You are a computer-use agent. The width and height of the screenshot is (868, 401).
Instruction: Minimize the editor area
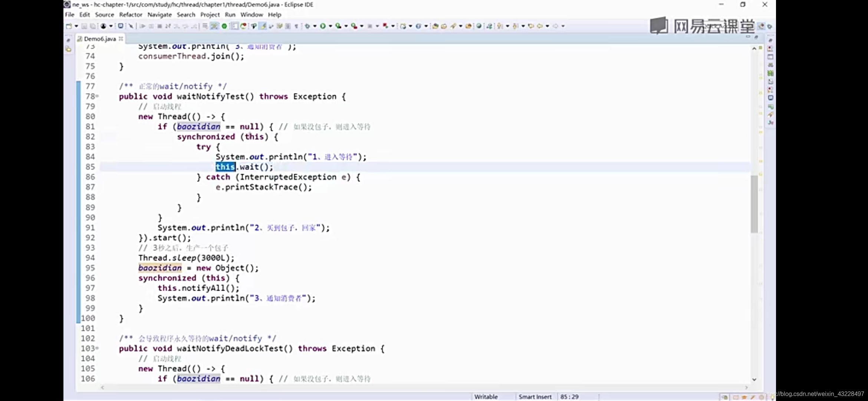pyautogui.click(x=748, y=37)
